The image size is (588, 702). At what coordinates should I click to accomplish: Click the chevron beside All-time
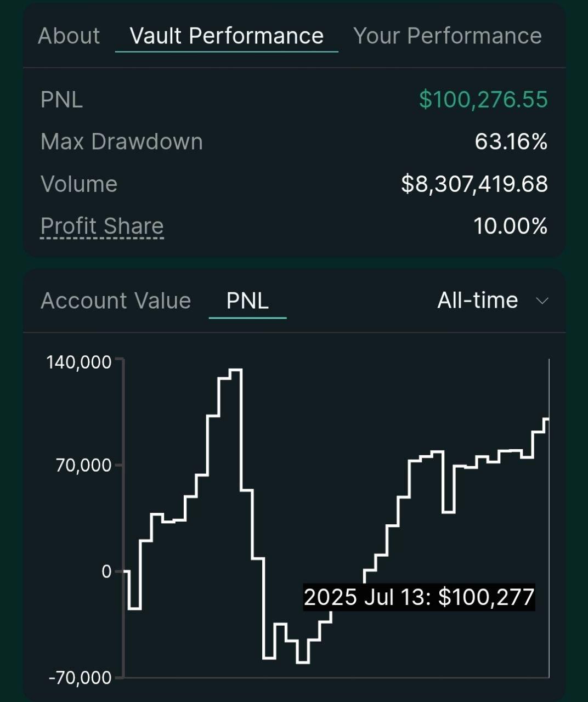(x=542, y=301)
